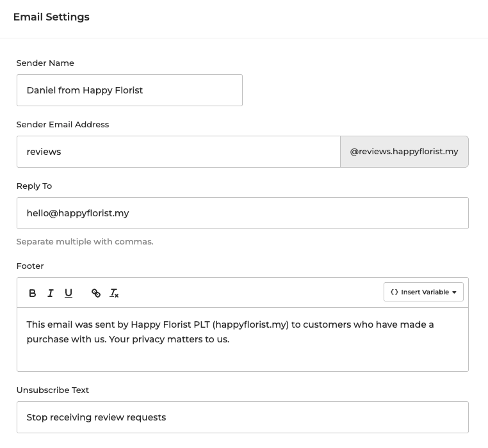Click the Sender Name label
The width and height of the screenshot is (488, 448).
tap(45, 63)
